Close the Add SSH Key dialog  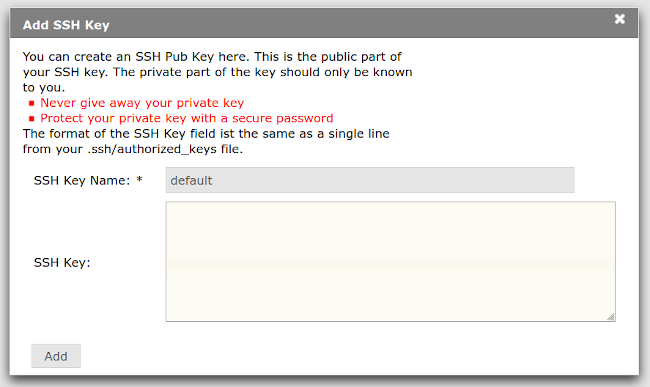point(619,19)
